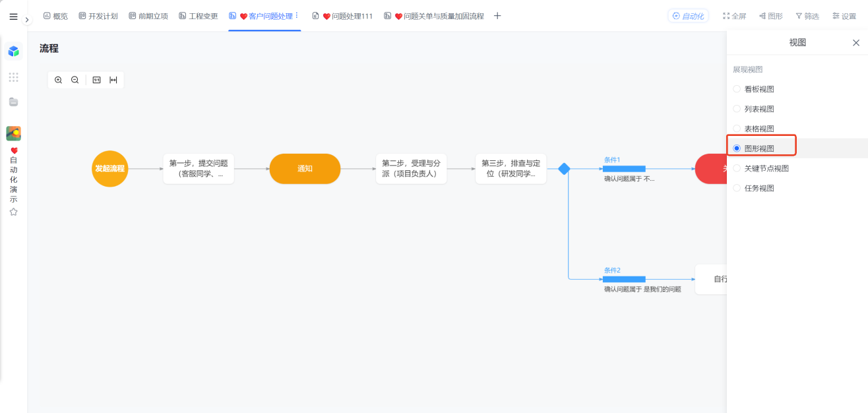
Task: Switch to the 开发计划 tab
Action: pyautogui.click(x=98, y=16)
